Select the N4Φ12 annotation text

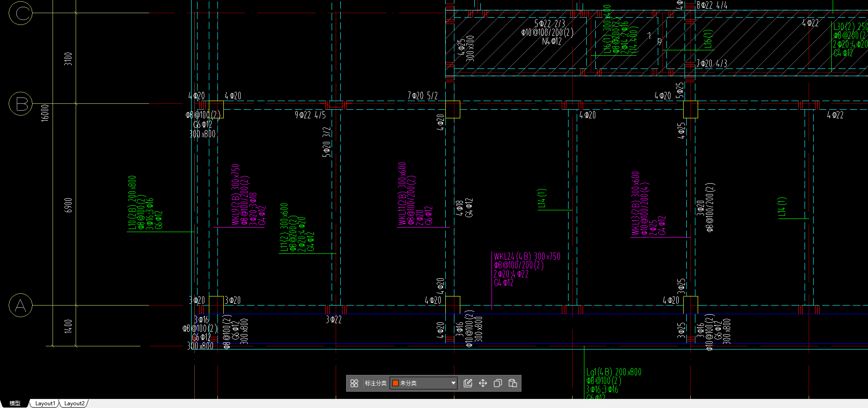click(x=552, y=41)
